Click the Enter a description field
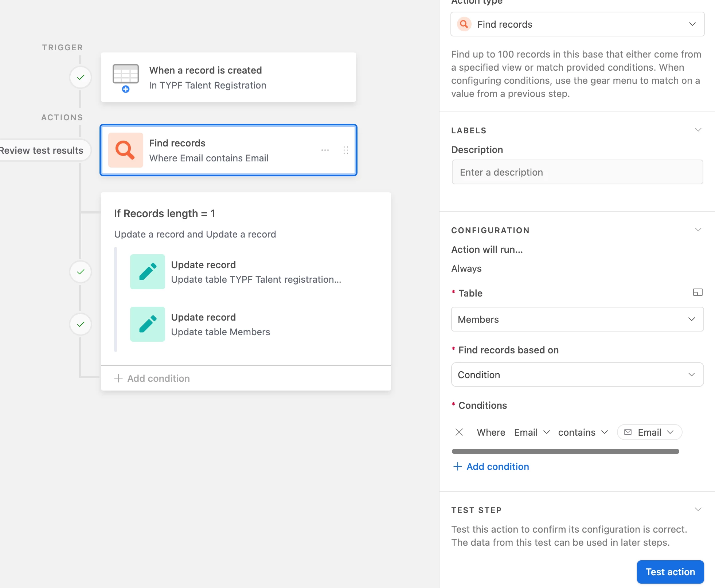Screen dimensions: 715x588 577,172
